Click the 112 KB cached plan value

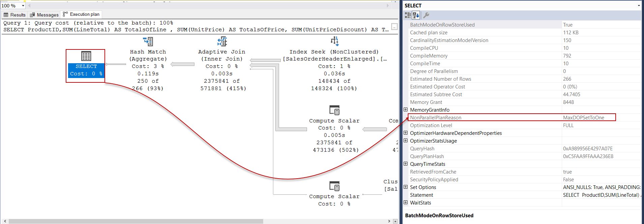click(571, 33)
